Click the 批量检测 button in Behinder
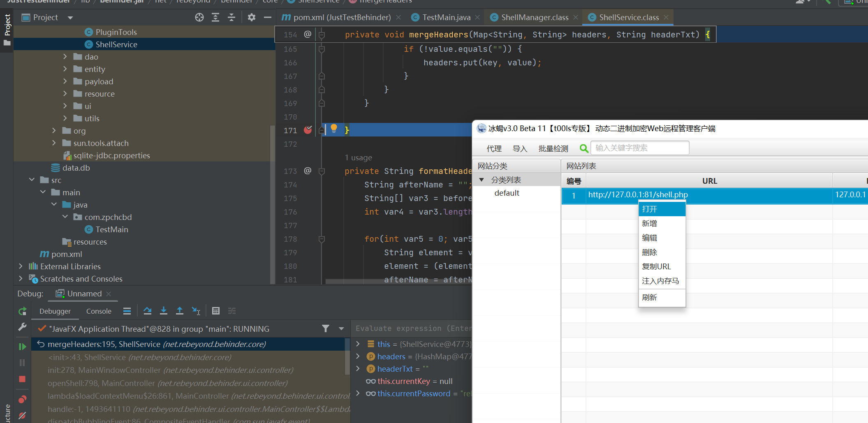 point(553,148)
